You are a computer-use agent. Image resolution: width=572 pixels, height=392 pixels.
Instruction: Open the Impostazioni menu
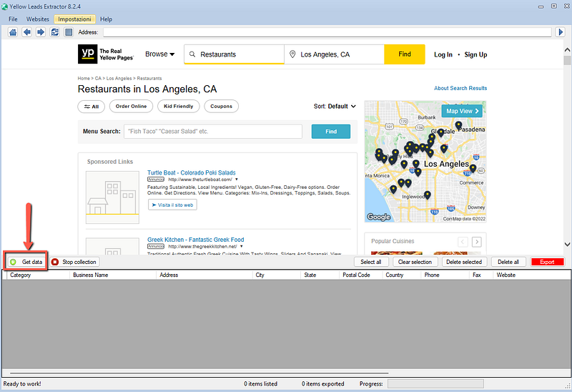coord(75,19)
